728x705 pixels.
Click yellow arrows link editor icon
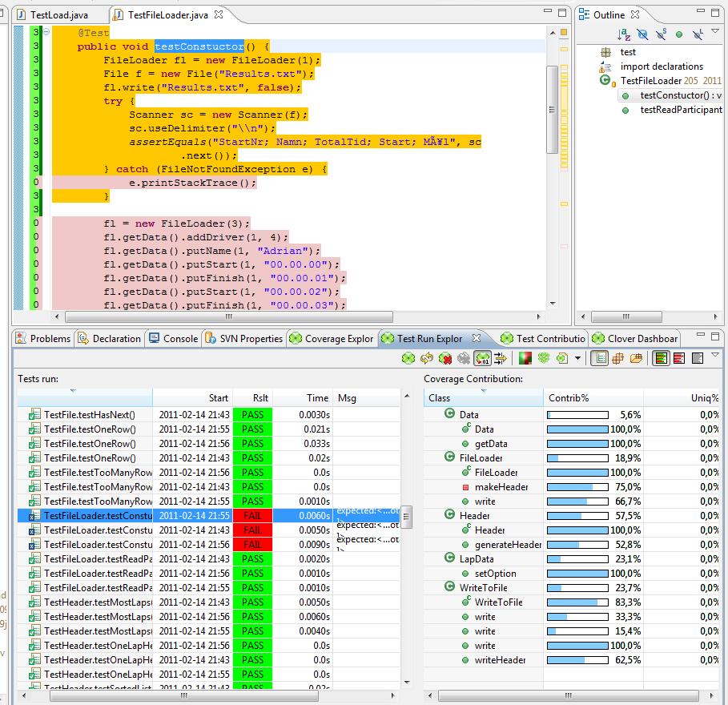pos(501,358)
